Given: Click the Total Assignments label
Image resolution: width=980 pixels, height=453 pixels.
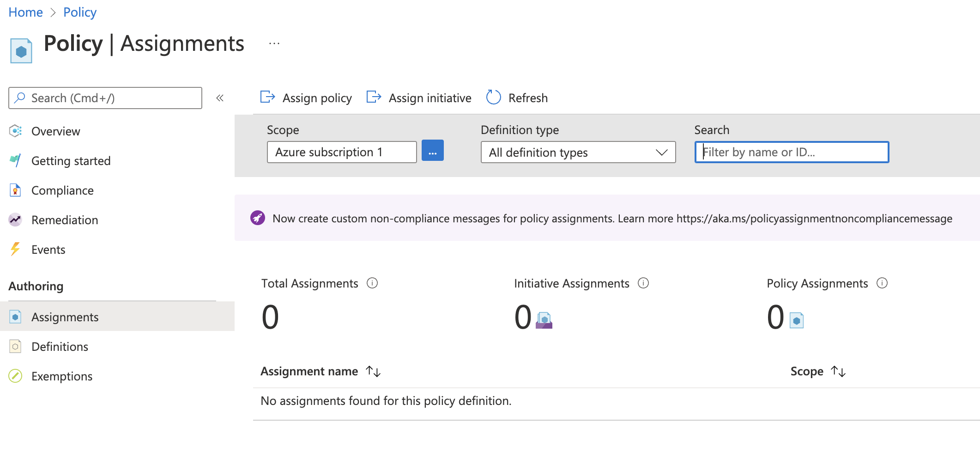Looking at the screenshot, I should point(309,283).
